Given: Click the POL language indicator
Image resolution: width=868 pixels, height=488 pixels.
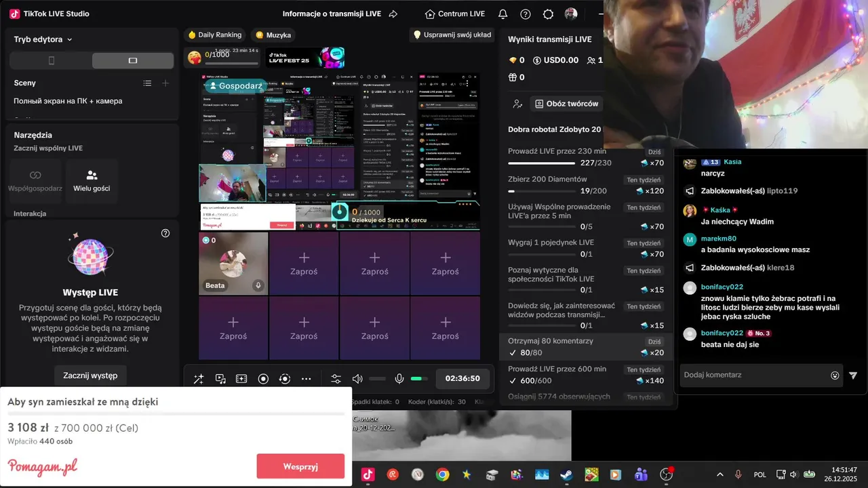Looking at the screenshot, I should tap(759, 474).
